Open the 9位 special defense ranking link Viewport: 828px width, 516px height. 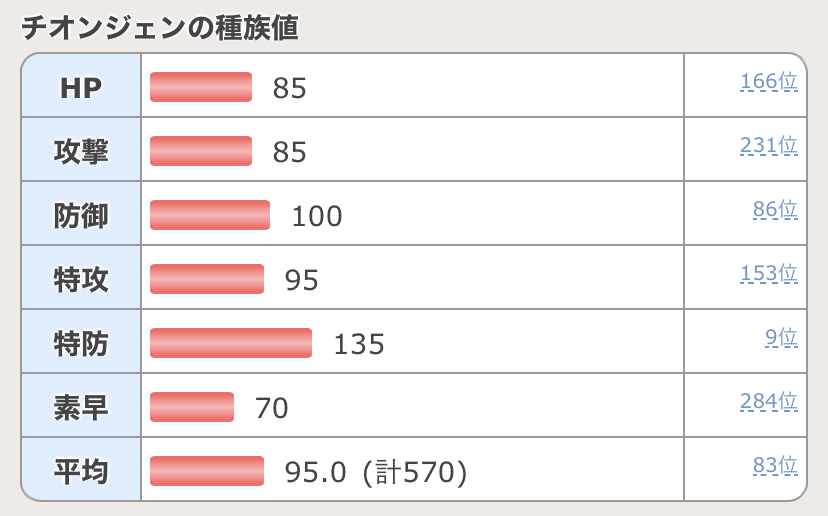point(782,337)
